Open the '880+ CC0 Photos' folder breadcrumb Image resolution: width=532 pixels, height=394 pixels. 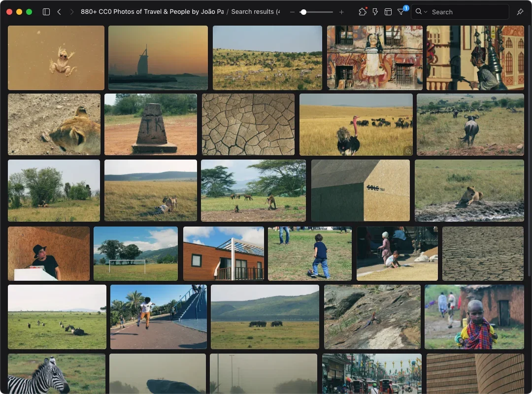click(152, 12)
